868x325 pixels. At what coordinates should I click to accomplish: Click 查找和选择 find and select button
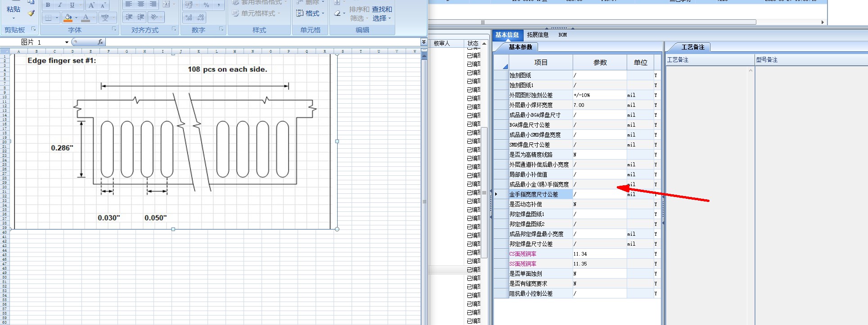click(x=382, y=14)
